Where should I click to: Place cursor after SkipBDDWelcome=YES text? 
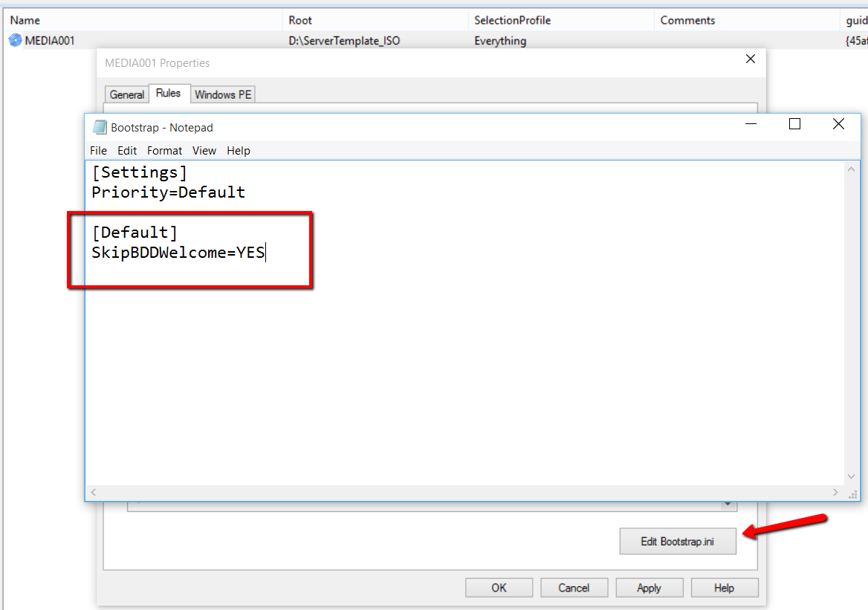265,253
